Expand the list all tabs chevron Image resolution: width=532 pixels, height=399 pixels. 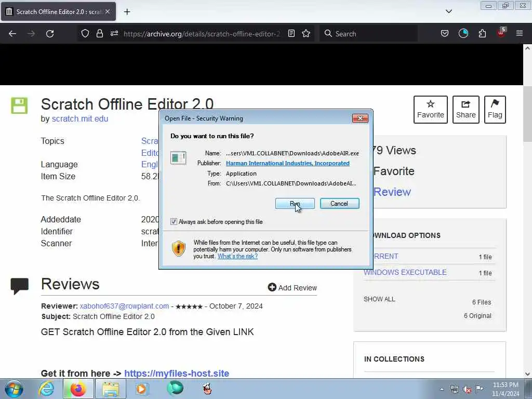448,11
